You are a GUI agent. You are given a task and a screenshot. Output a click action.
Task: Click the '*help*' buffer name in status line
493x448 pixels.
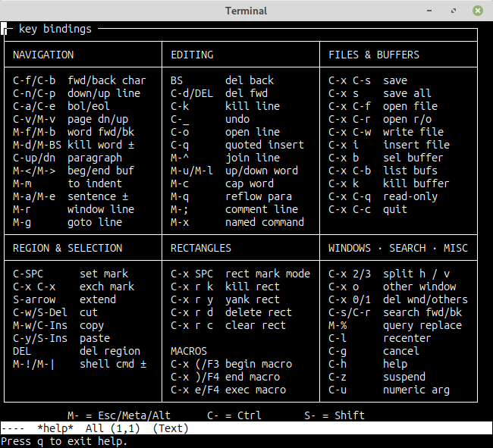tap(55, 428)
